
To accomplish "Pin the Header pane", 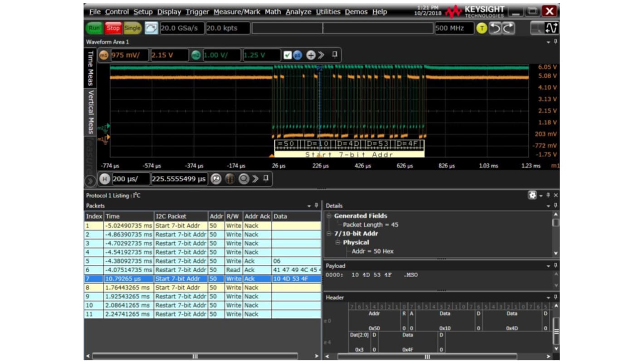I will point(556,298).
